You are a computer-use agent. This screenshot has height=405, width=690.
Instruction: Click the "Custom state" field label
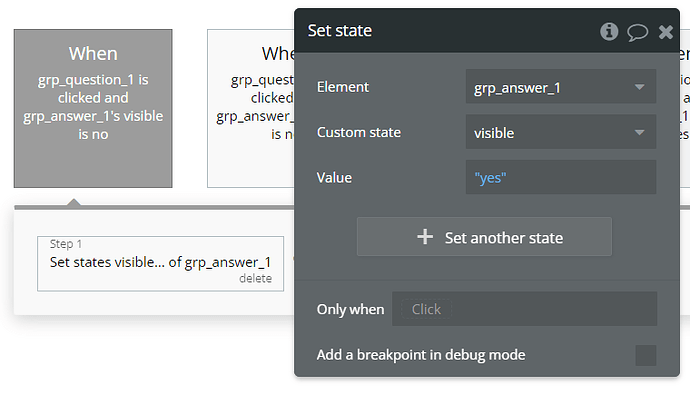tap(358, 132)
